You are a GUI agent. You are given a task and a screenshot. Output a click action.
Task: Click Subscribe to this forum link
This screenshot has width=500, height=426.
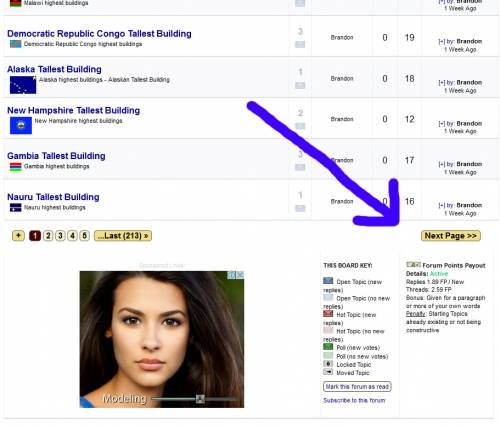coord(354,400)
